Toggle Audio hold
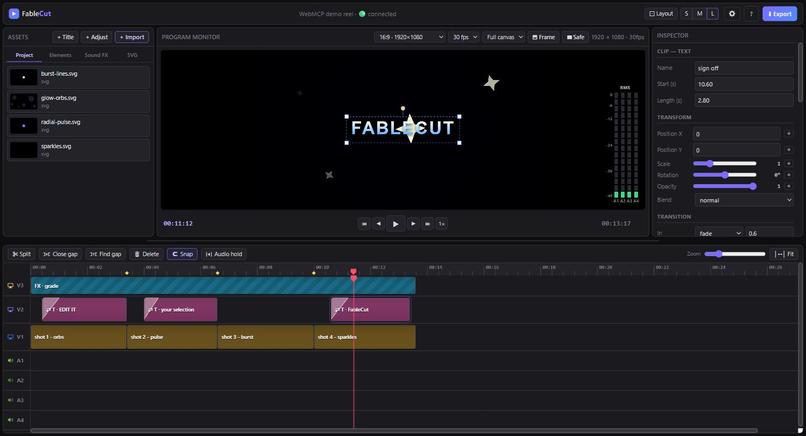Screen dimensions: 806x436 tap(224, 254)
